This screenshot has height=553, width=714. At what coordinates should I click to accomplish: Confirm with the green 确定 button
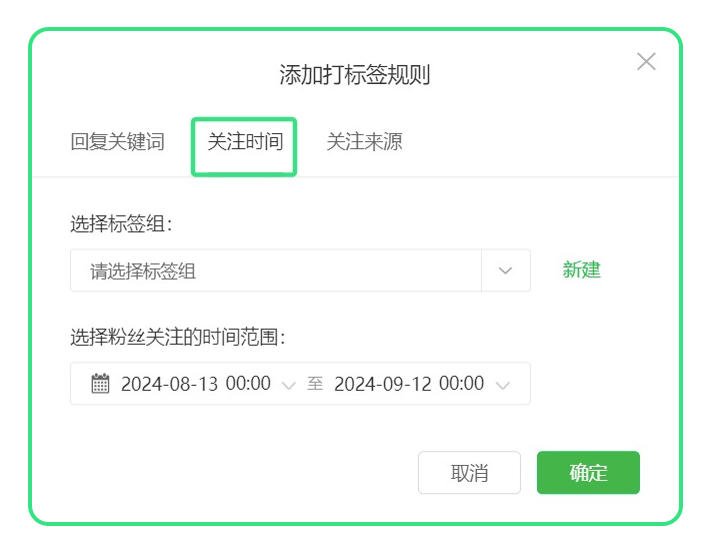[588, 473]
